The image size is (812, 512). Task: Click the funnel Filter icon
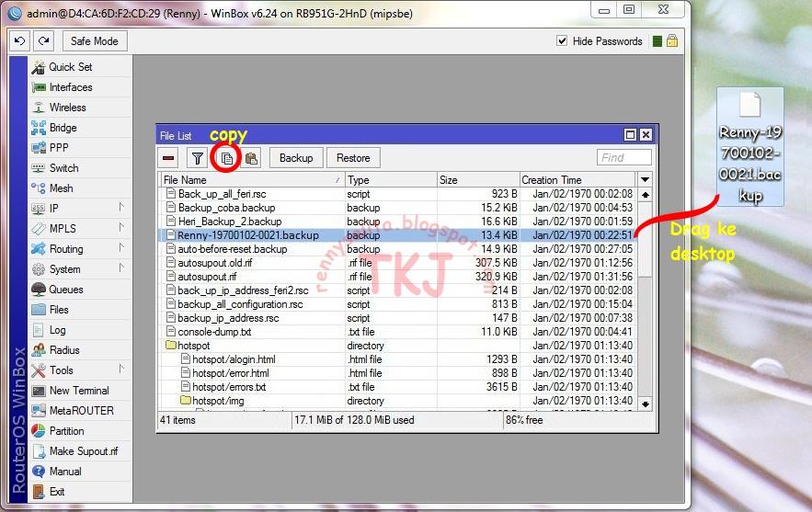[198, 158]
